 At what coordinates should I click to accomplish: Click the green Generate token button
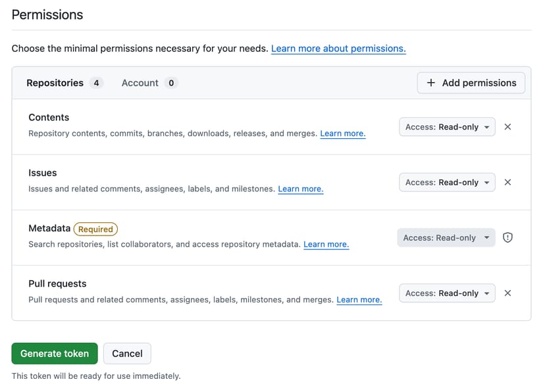point(55,353)
